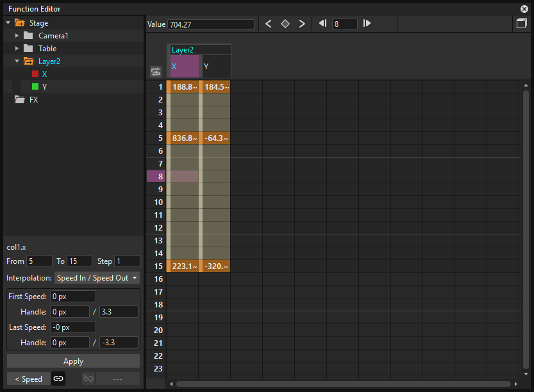Click the unlink handles icon
The image size is (534, 392).
pyautogui.click(x=88, y=379)
